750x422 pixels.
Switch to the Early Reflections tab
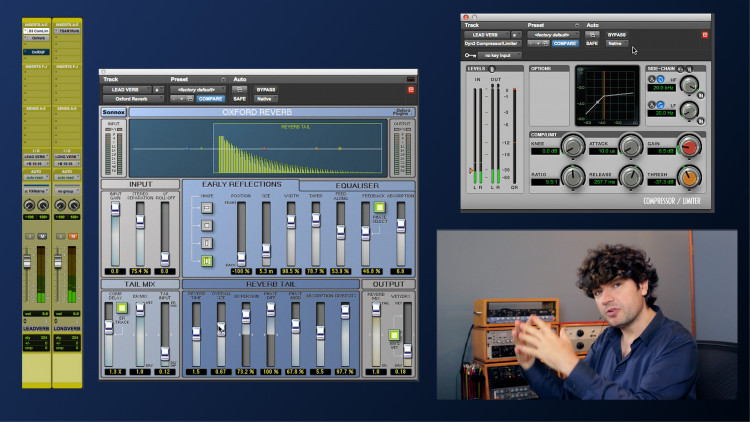click(x=241, y=185)
